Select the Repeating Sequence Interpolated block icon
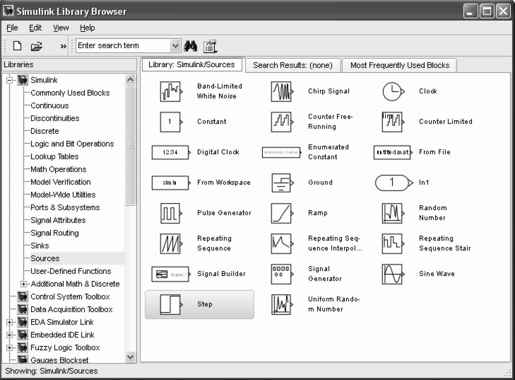 click(282, 244)
